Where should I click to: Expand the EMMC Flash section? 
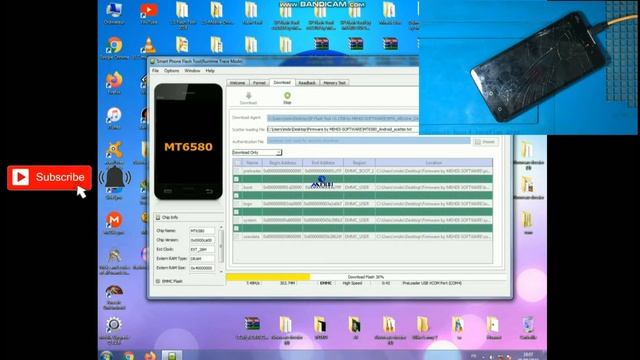(170, 281)
